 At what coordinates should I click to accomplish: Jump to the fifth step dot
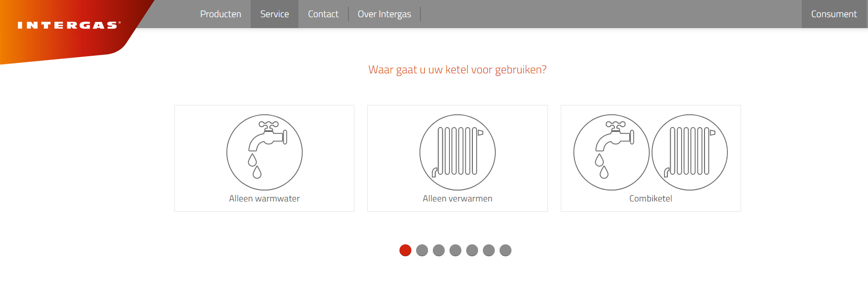[472, 250]
